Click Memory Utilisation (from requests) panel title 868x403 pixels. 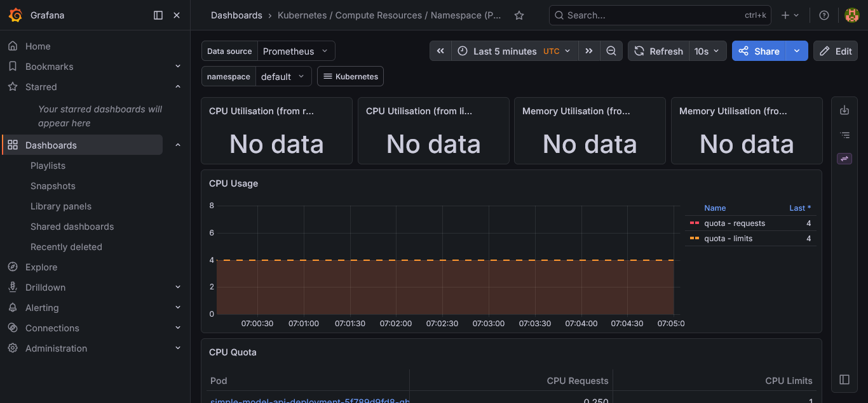coord(576,111)
